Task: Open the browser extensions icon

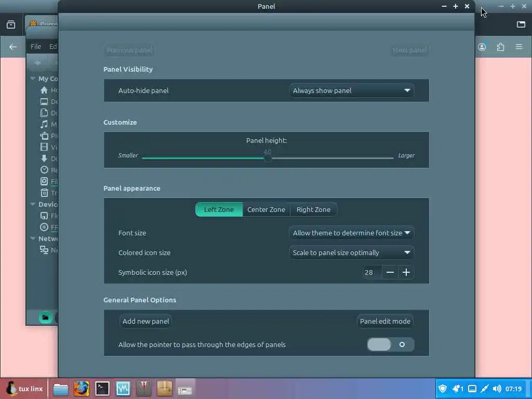Action: (500, 47)
